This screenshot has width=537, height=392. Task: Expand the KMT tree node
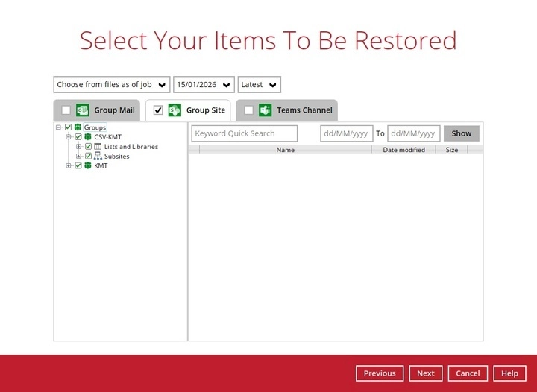click(x=69, y=165)
